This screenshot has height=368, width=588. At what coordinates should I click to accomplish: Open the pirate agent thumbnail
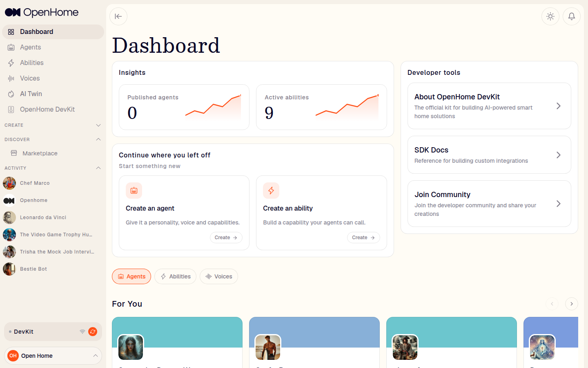pos(405,348)
